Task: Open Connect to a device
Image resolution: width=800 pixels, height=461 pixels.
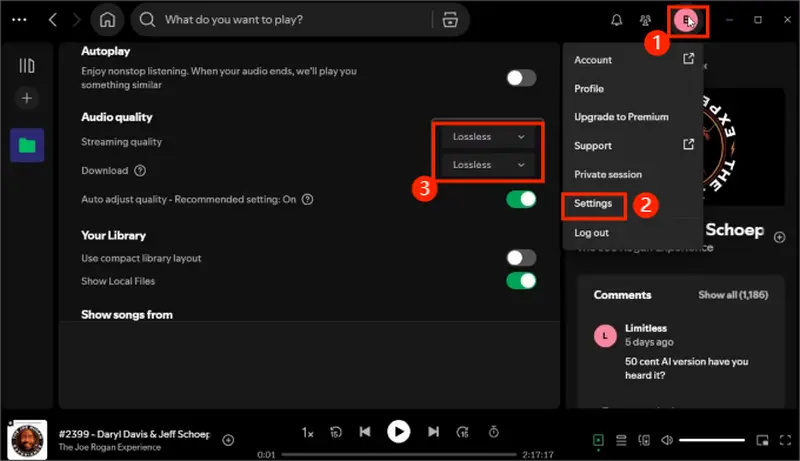Action: [644, 440]
